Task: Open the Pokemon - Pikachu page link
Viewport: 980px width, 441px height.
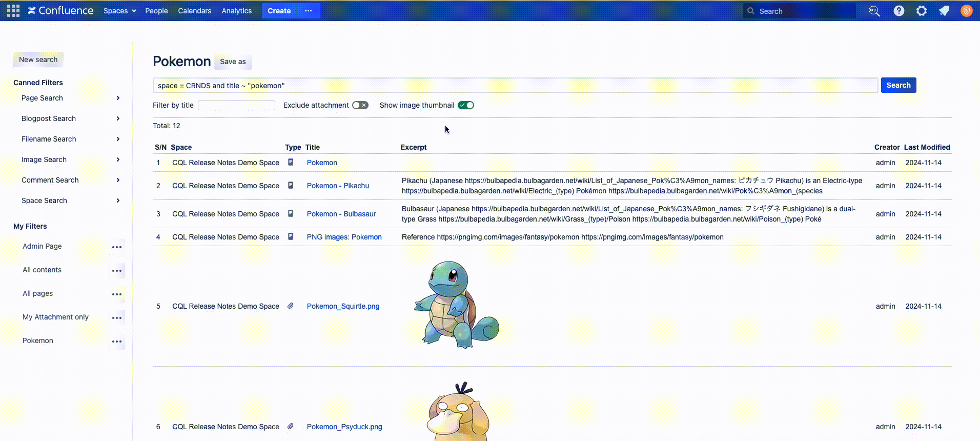Action: pyautogui.click(x=338, y=186)
